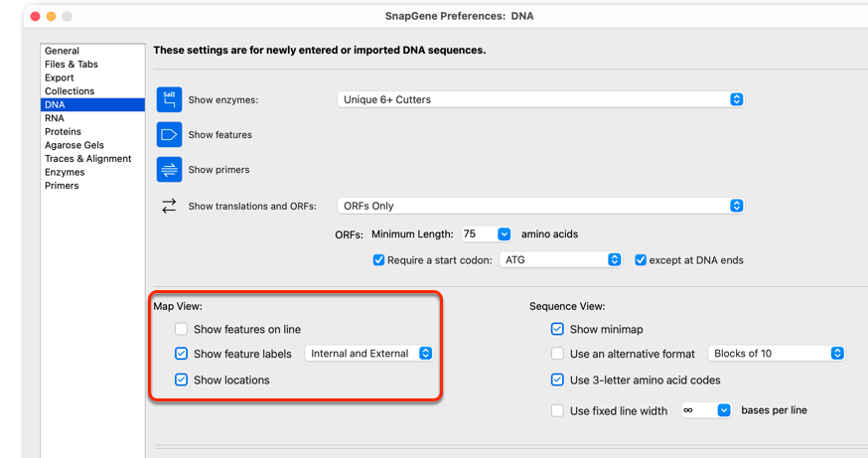Toggle except at DNA ends checkbox
The width and height of the screenshot is (868, 458).
[641, 259]
